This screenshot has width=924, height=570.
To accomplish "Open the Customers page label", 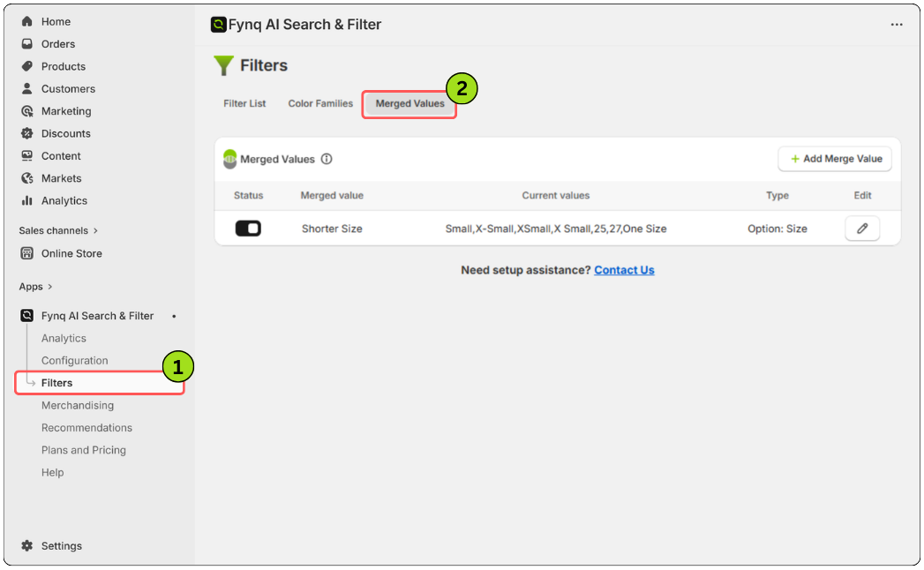I will click(x=68, y=89).
